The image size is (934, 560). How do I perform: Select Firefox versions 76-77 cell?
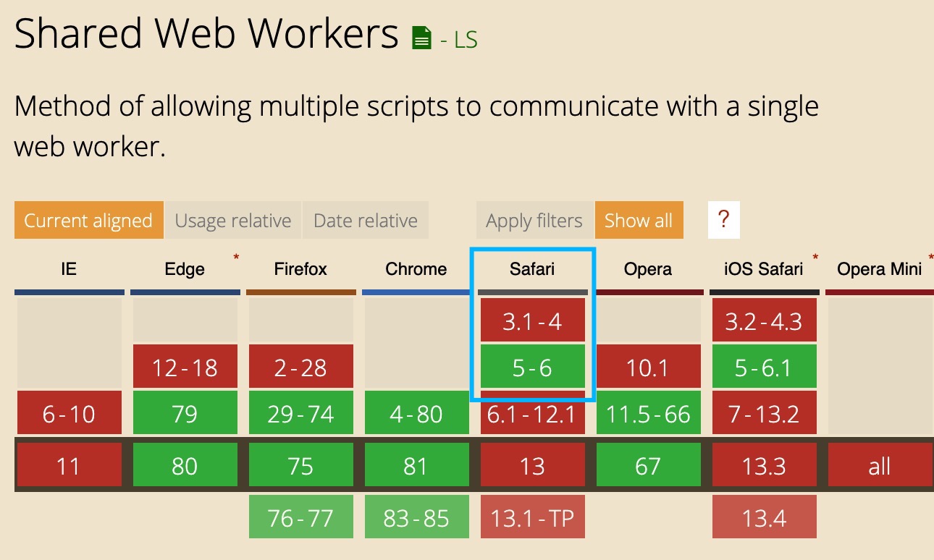(x=300, y=517)
